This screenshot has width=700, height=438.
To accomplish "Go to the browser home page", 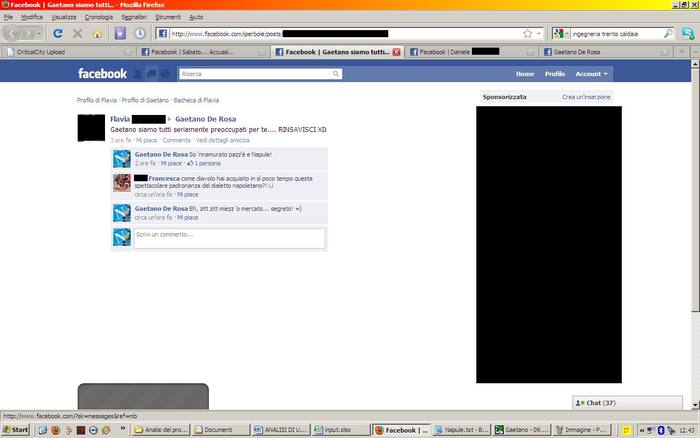I will click(x=97, y=34).
